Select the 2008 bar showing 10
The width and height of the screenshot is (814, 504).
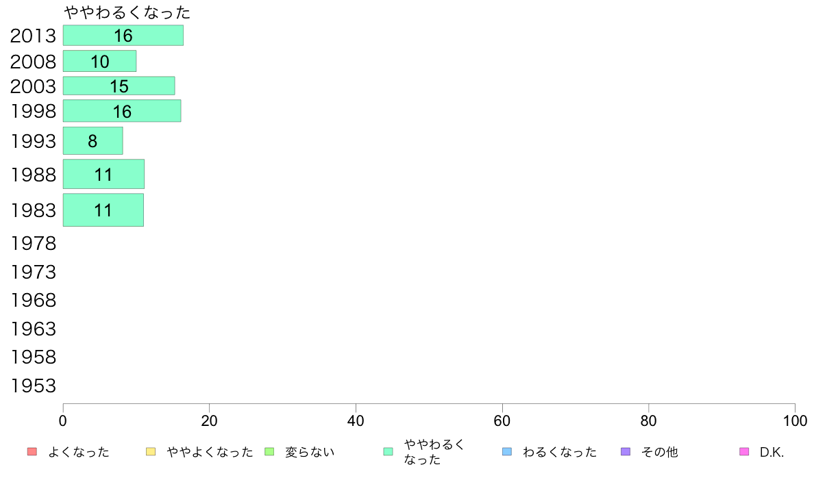pos(99,61)
